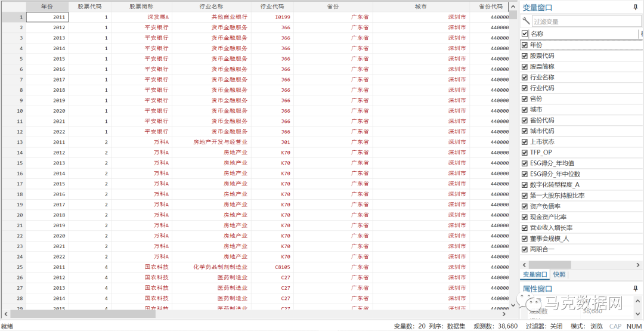The image size is (644, 331).
Task: Click the data grid vertical scrollbar thumb
Action: [513, 15]
